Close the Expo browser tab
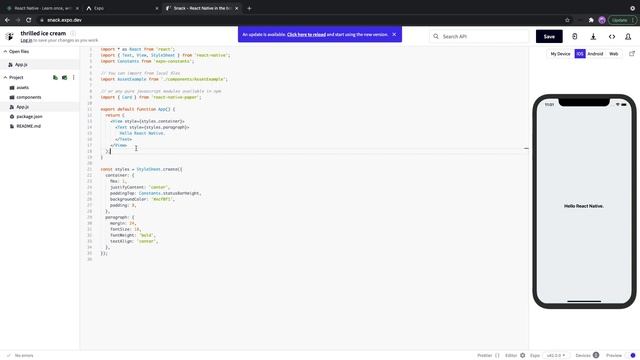 point(157,8)
